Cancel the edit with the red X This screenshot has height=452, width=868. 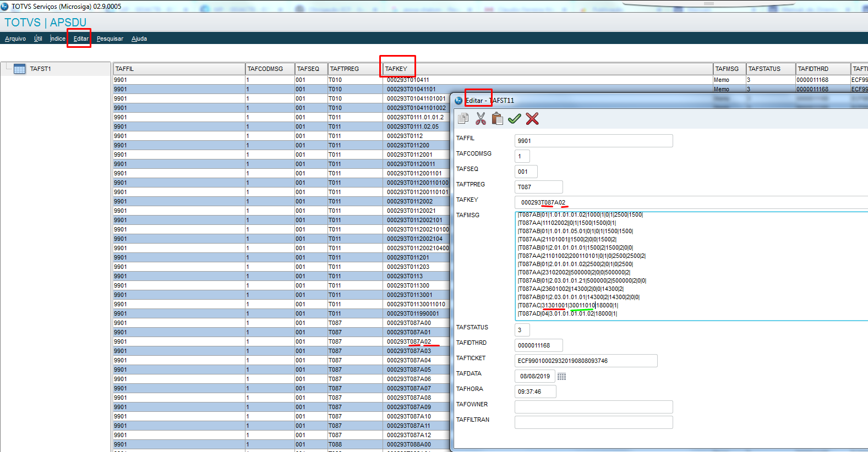pyautogui.click(x=532, y=118)
